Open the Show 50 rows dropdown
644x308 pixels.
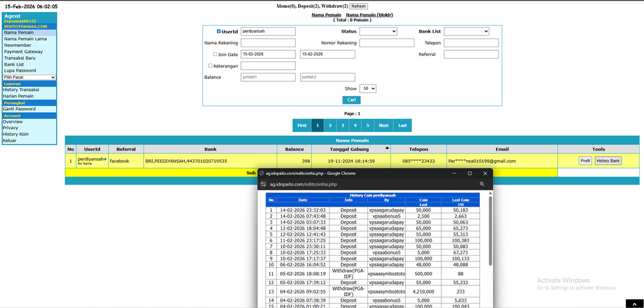tap(367, 88)
